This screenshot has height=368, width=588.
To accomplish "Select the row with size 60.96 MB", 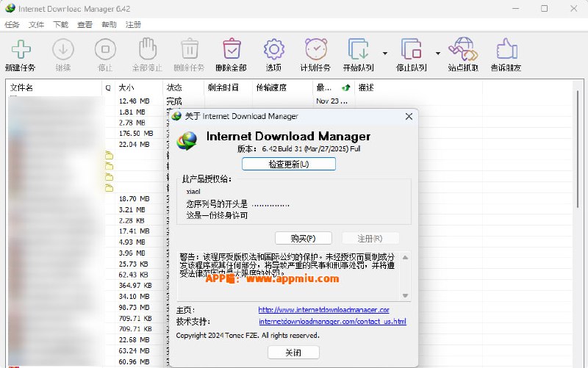I will coord(135,361).
